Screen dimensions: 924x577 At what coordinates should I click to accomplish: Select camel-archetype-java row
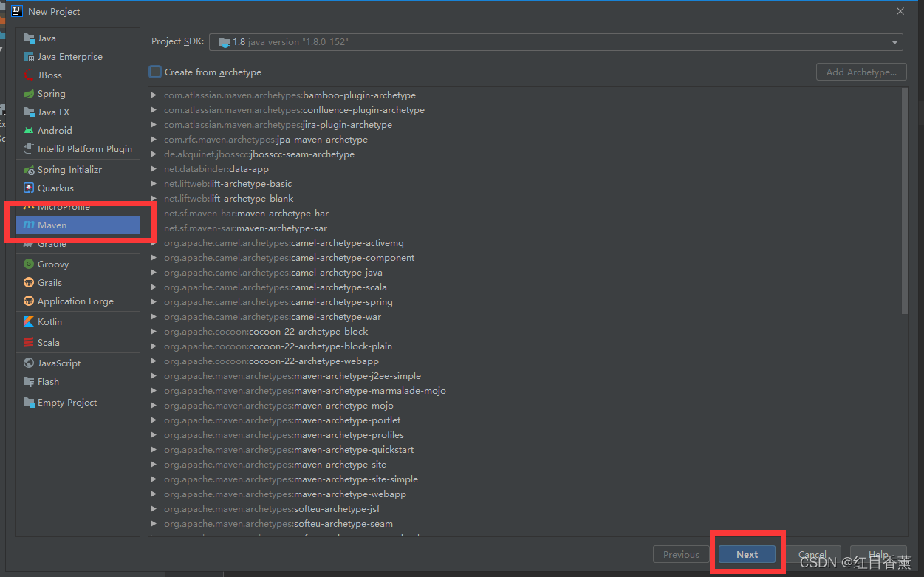[x=525, y=273]
